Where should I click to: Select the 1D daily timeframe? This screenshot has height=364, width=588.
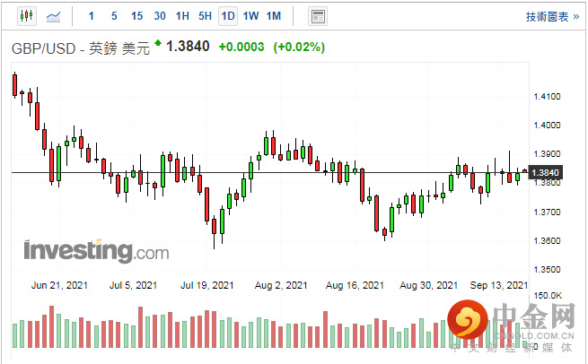click(228, 16)
